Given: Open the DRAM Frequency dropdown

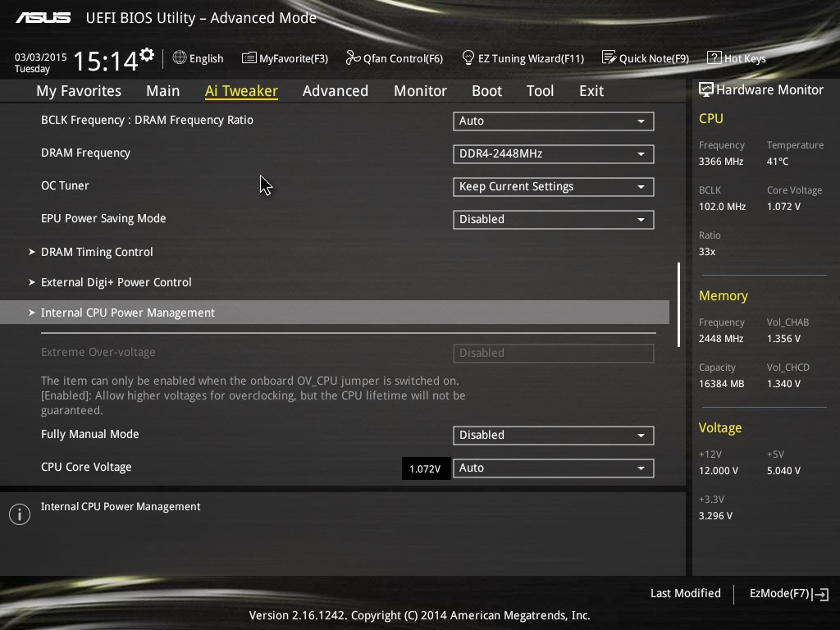Looking at the screenshot, I should (554, 153).
